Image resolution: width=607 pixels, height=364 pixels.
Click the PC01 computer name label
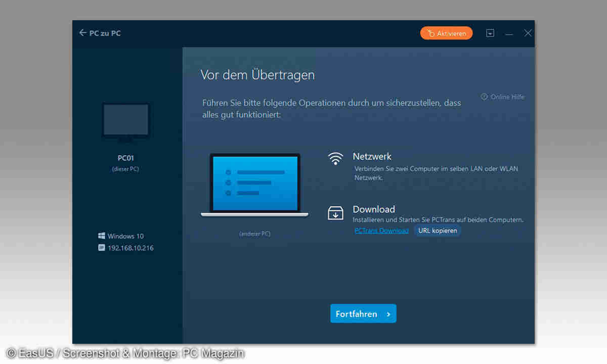[125, 158]
